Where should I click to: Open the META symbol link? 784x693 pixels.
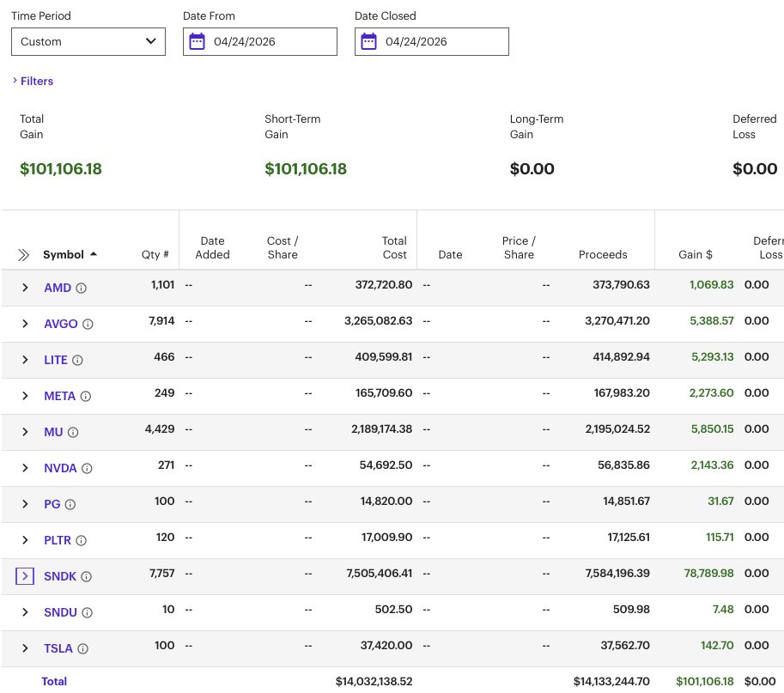pos(59,396)
